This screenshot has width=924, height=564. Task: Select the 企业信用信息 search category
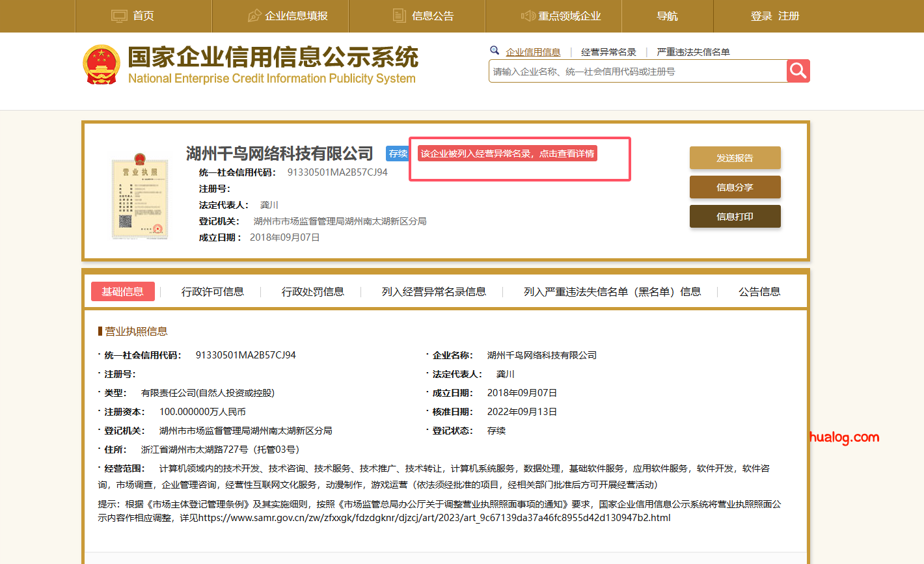533,52
